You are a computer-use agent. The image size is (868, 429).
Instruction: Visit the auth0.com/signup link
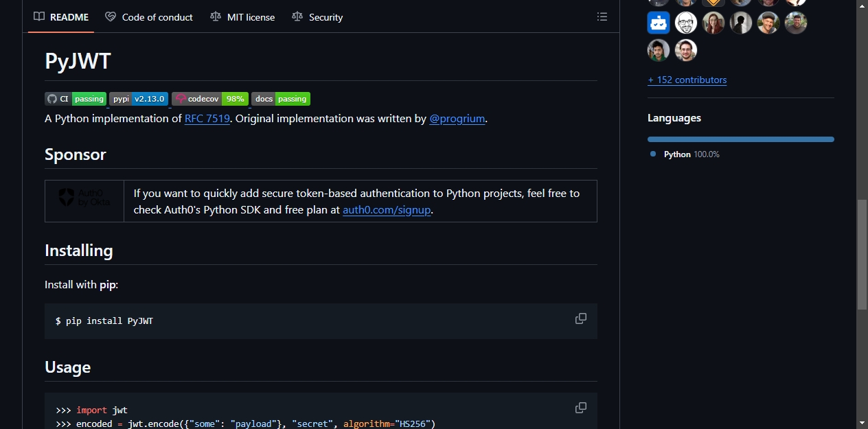[387, 210]
